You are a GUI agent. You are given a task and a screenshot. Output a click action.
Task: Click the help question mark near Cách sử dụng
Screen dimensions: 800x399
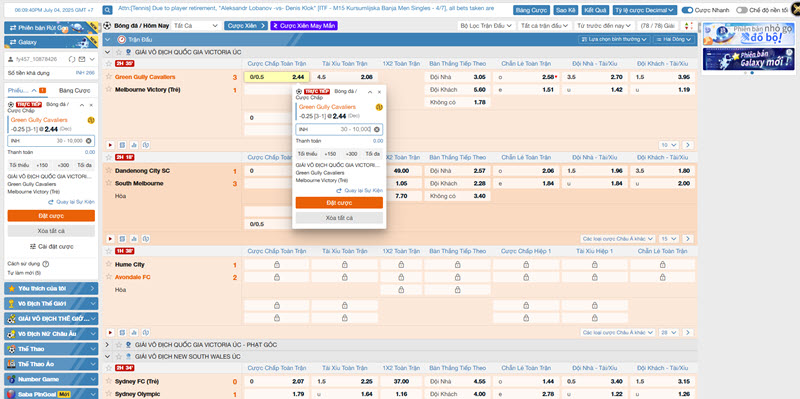pyautogui.click(x=45, y=264)
